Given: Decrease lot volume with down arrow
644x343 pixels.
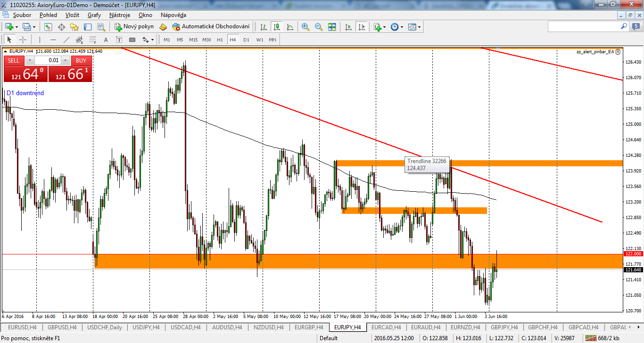Looking at the screenshot, I should (30, 60).
